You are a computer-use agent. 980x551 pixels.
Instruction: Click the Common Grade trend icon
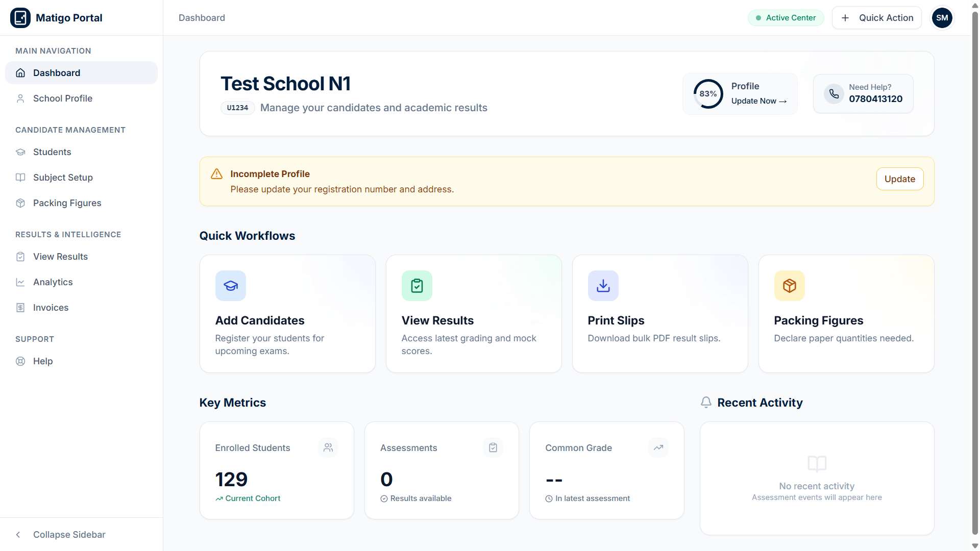click(x=658, y=447)
